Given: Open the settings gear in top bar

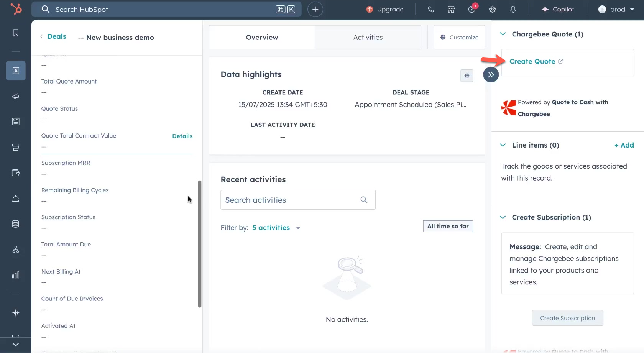Looking at the screenshot, I should tap(493, 9).
